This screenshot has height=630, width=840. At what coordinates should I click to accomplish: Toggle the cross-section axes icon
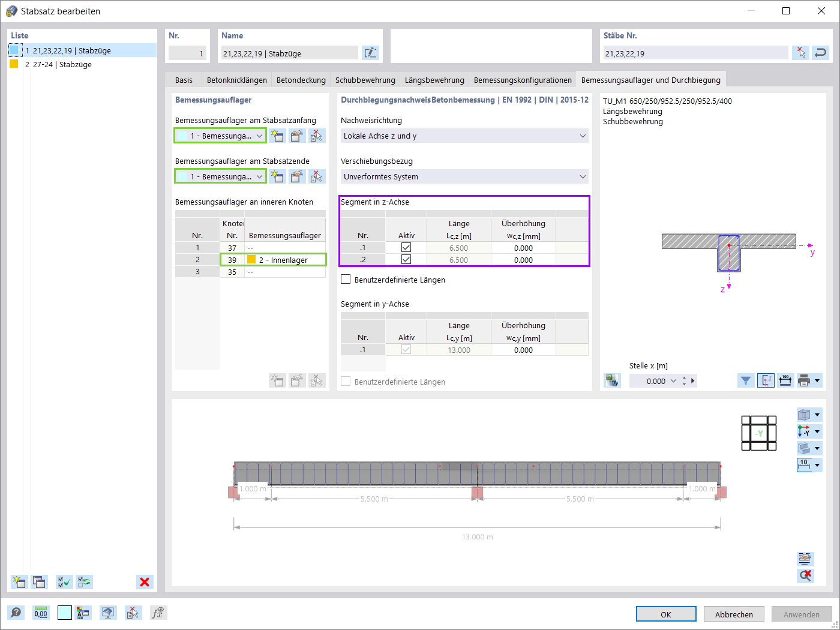[x=766, y=380]
